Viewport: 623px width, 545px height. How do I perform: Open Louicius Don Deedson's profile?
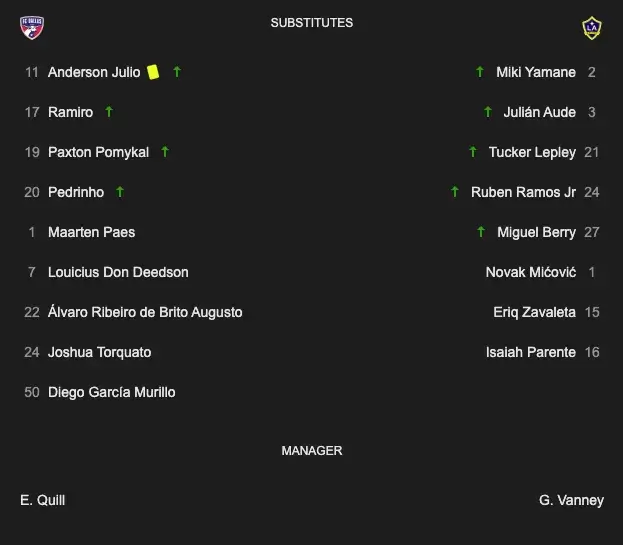118,272
